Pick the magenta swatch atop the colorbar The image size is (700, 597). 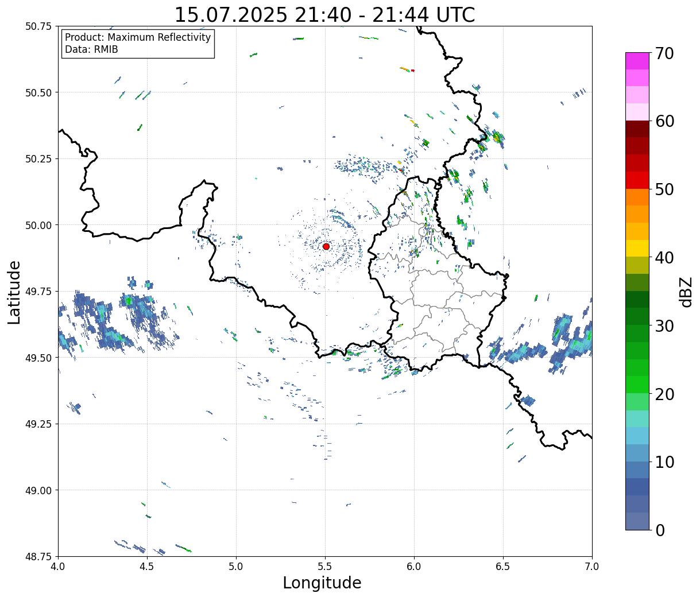637,61
